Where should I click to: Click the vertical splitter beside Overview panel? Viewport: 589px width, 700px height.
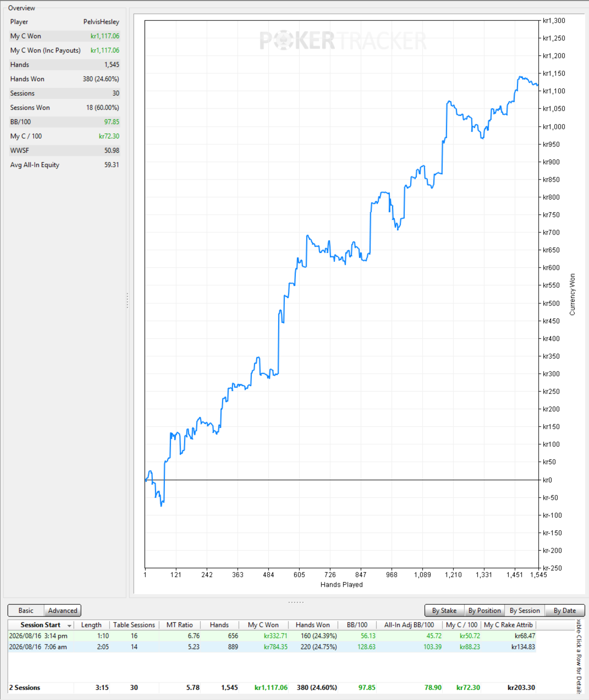127,300
